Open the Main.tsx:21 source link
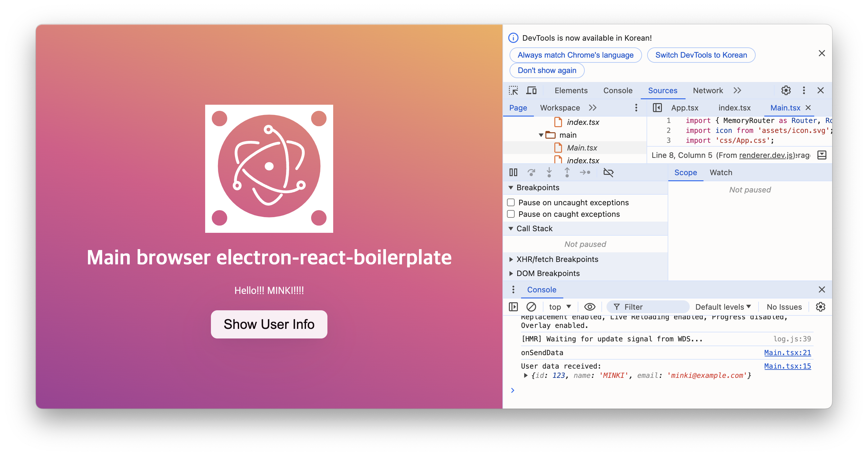Viewport: 868px width, 456px height. coord(787,353)
